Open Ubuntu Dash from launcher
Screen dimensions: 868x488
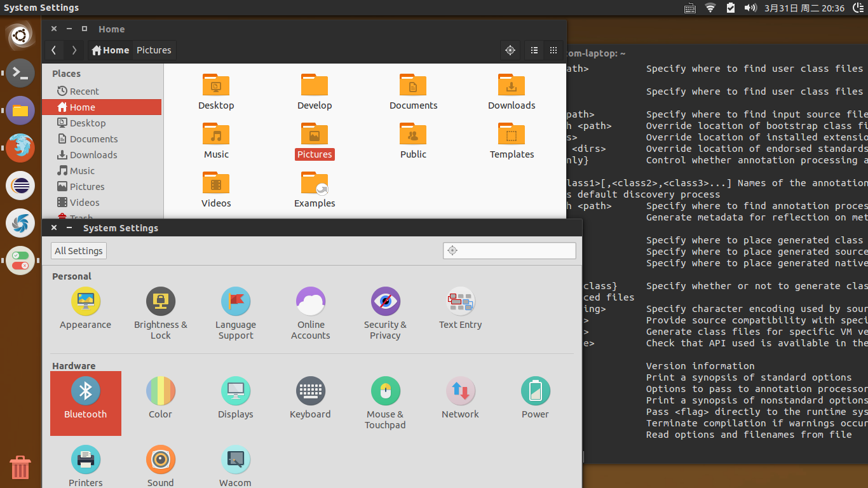click(20, 36)
